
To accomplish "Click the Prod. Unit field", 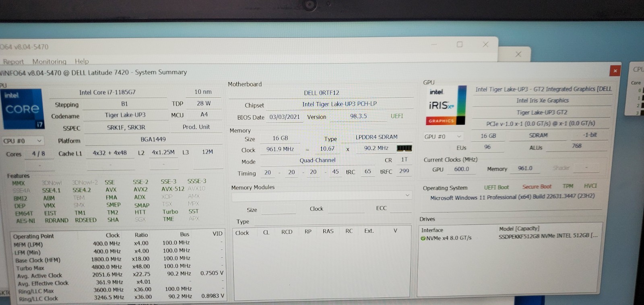I will (196, 127).
